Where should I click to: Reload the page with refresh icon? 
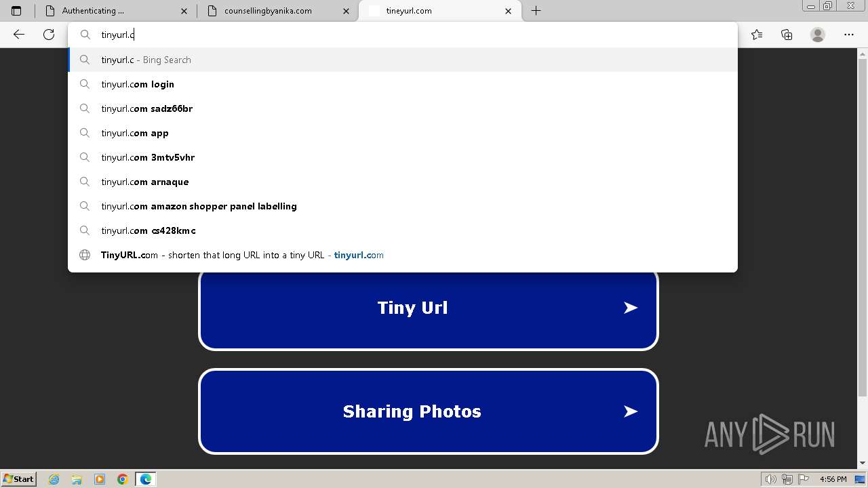[49, 35]
